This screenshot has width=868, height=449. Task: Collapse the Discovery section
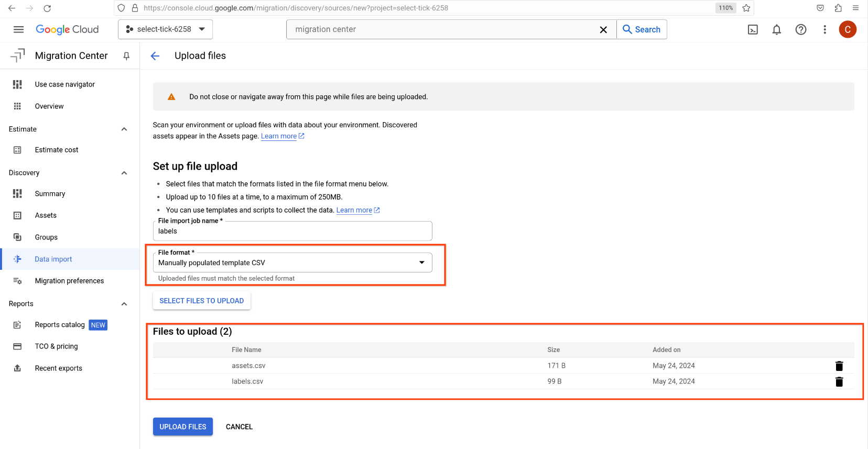tap(124, 173)
